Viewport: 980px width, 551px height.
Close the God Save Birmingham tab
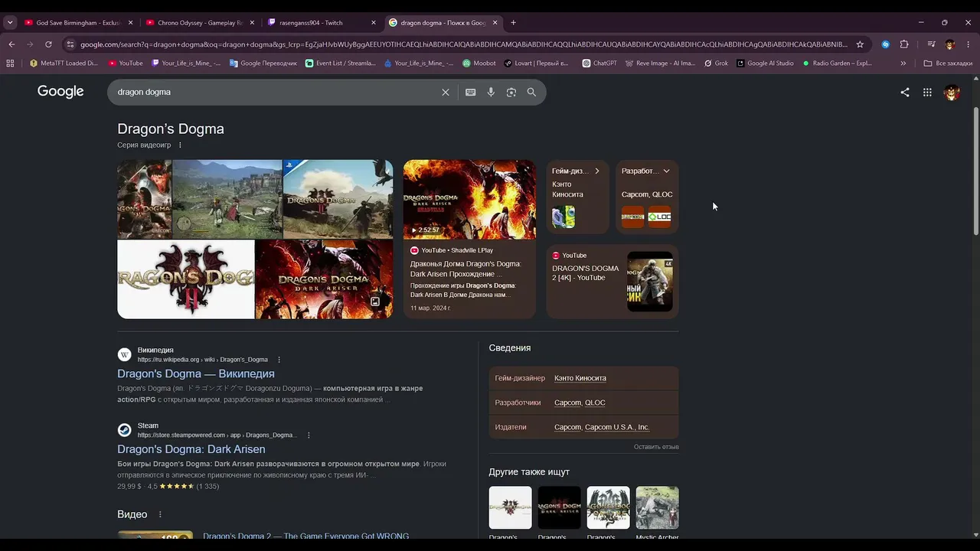(130, 23)
